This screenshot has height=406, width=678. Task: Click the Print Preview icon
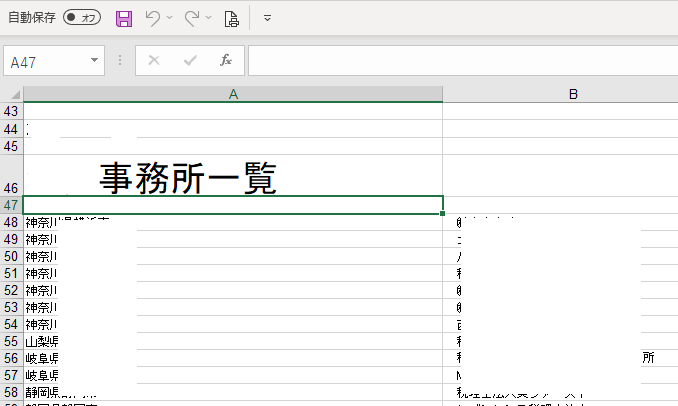[231, 19]
